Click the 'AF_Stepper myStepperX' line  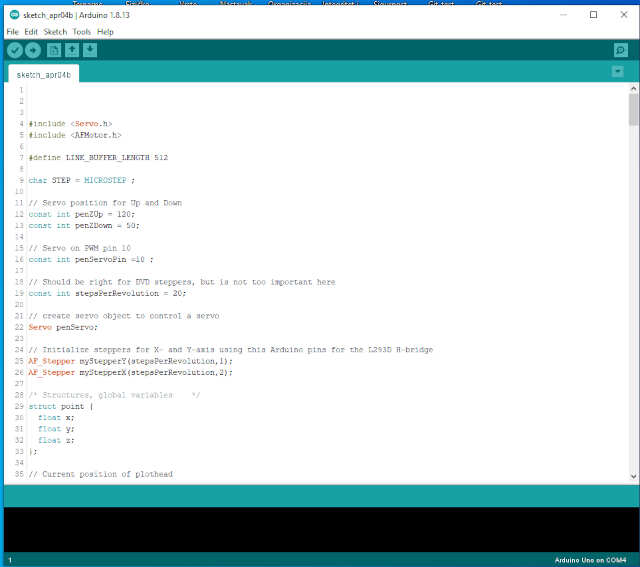[130, 373]
